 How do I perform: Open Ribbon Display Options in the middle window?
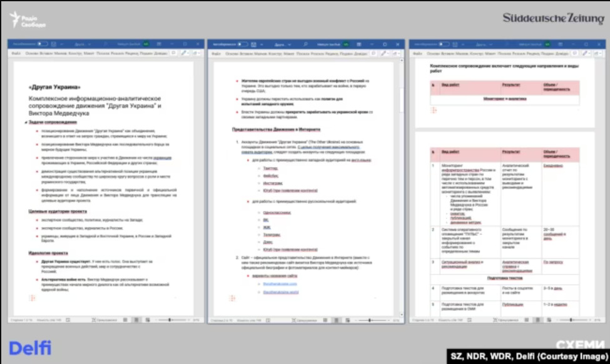click(358, 44)
